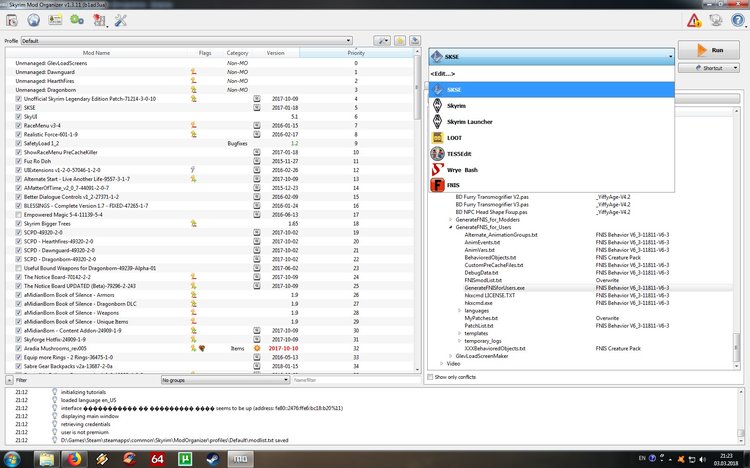Screen dimensions: 750x468
Task: Select Wrye Bash in the executable list
Action: pyautogui.click(x=551, y=170)
